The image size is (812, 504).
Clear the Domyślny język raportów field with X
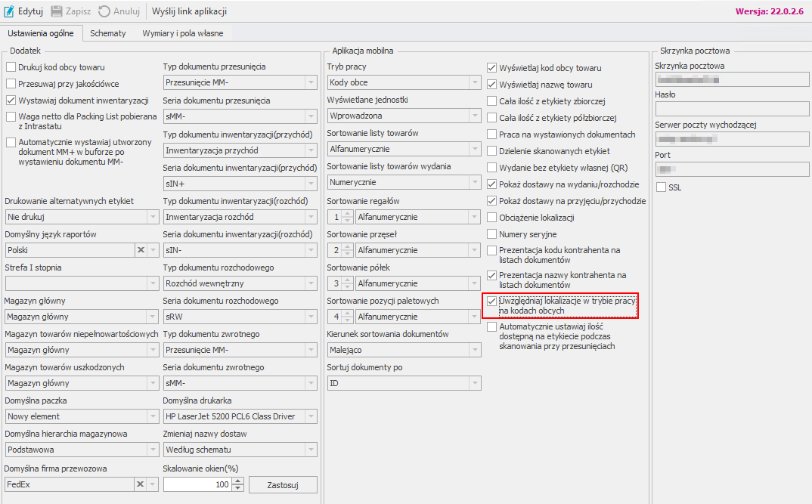pos(141,250)
